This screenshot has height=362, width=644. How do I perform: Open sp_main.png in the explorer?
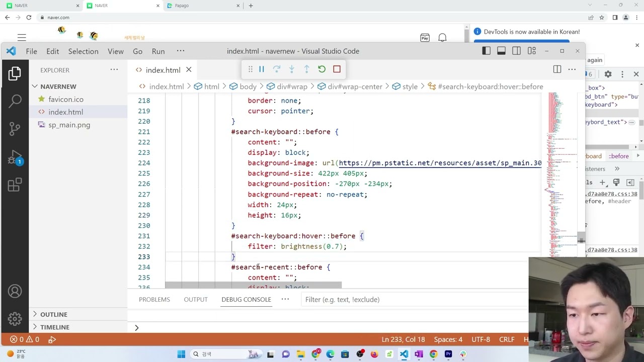pos(69,125)
